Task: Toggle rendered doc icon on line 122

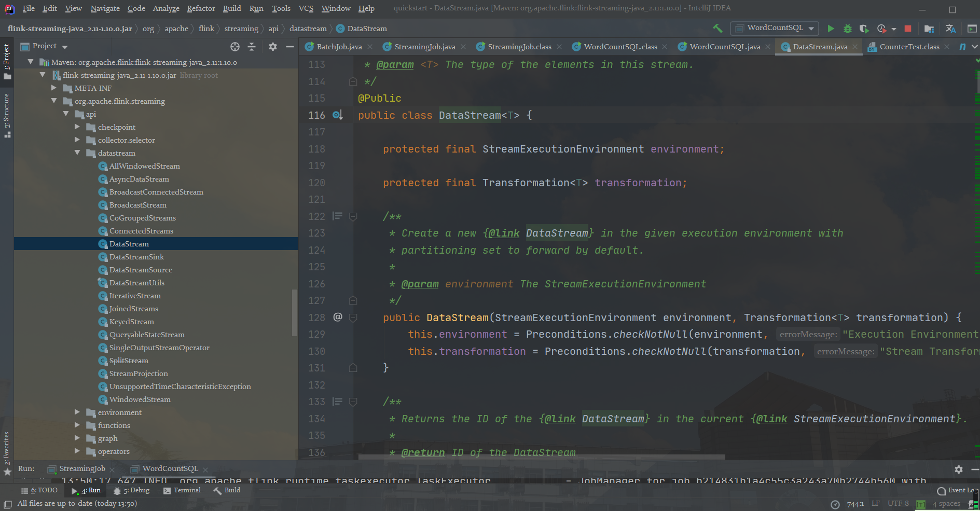Action: [x=337, y=216]
